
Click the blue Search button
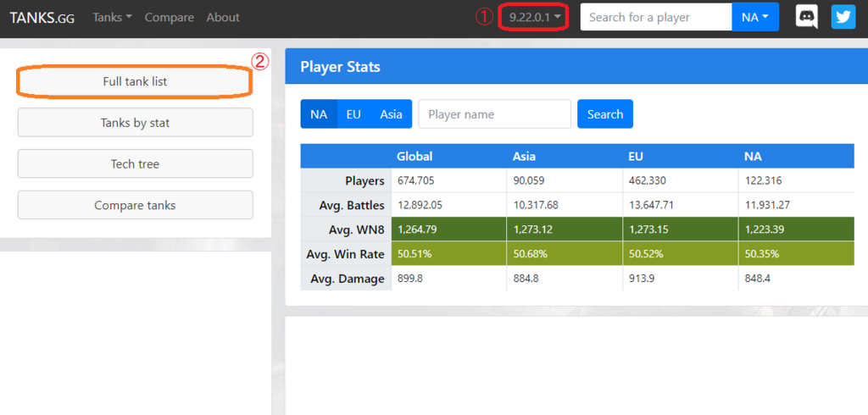coord(605,114)
